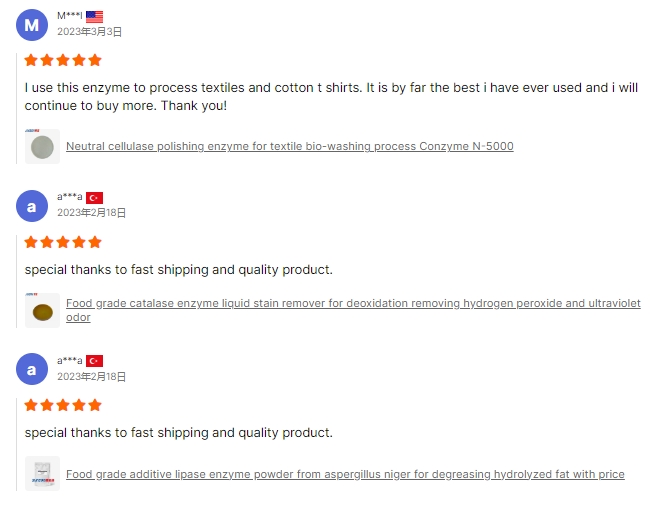The width and height of the screenshot is (661, 505).
Task: Click the first a***a reviewer avatar
Action: (32, 206)
